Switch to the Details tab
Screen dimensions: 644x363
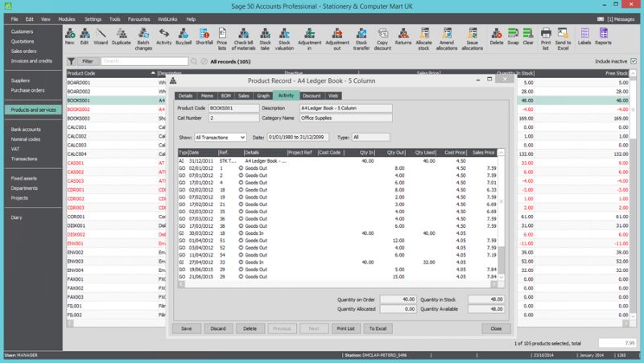[185, 96]
